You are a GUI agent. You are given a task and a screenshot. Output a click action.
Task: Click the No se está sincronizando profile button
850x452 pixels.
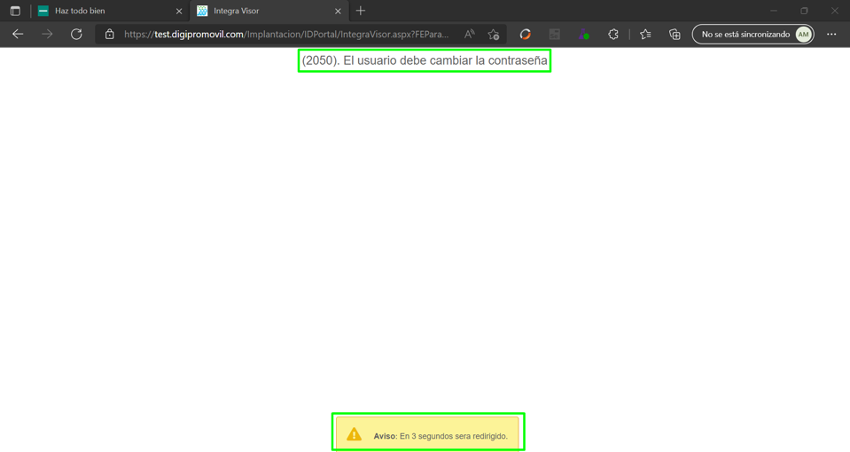point(753,34)
